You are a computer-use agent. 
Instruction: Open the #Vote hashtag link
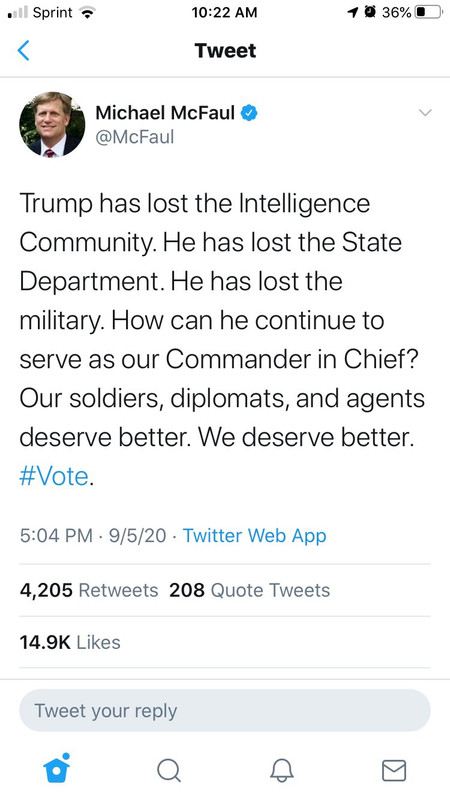pos(54,476)
